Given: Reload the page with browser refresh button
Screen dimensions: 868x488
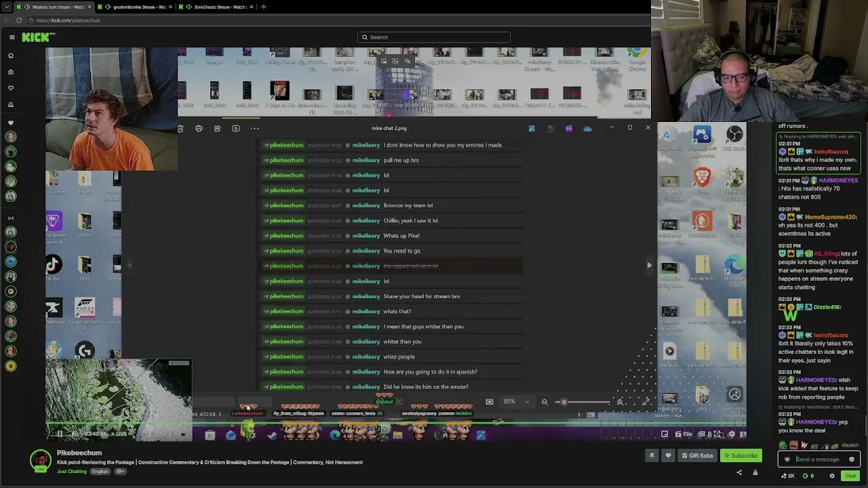Looking at the screenshot, I should (x=19, y=20).
